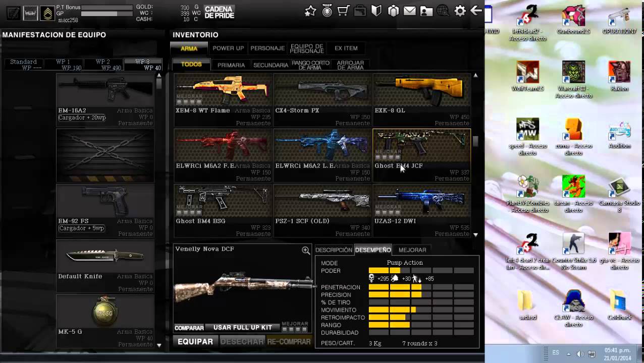Screen dimensions: 644x363
Task: Open Warcraft III desktop shortcut
Action: (573, 80)
